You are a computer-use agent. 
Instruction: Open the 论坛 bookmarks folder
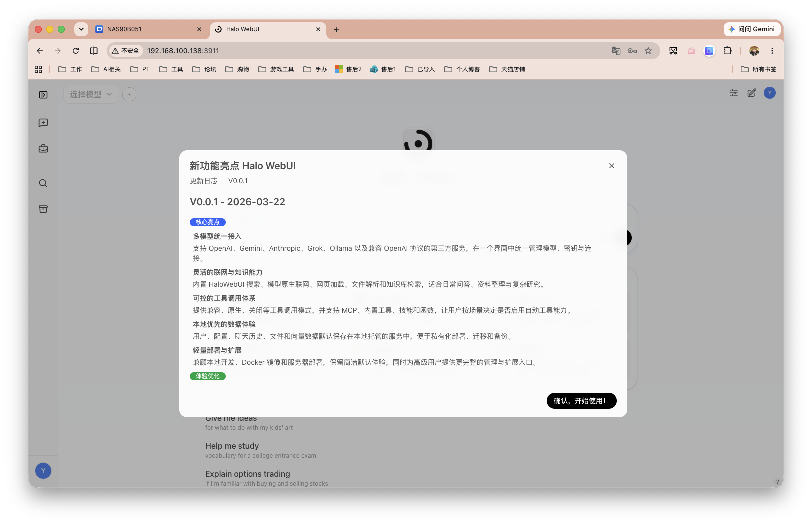click(x=204, y=69)
